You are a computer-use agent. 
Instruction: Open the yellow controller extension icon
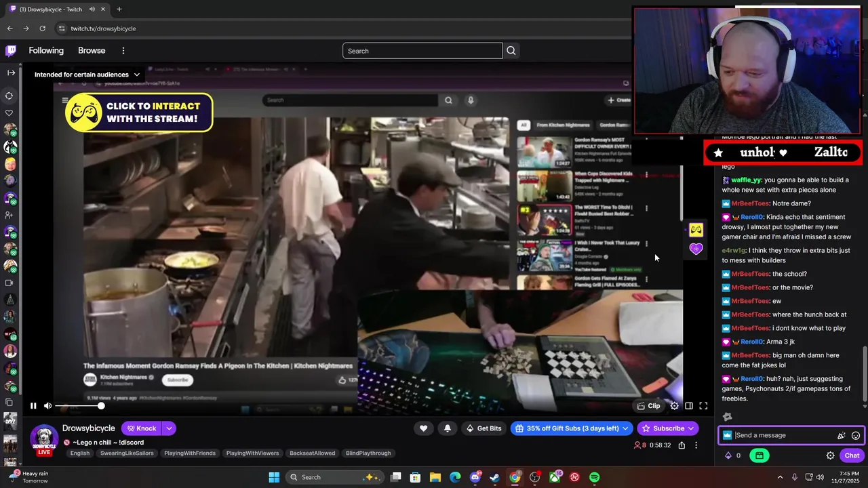point(696,230)
